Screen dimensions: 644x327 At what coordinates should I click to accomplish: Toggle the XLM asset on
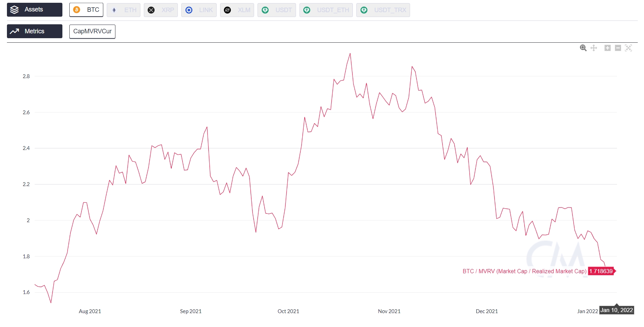pyautogui.click(x=237, y=10)
